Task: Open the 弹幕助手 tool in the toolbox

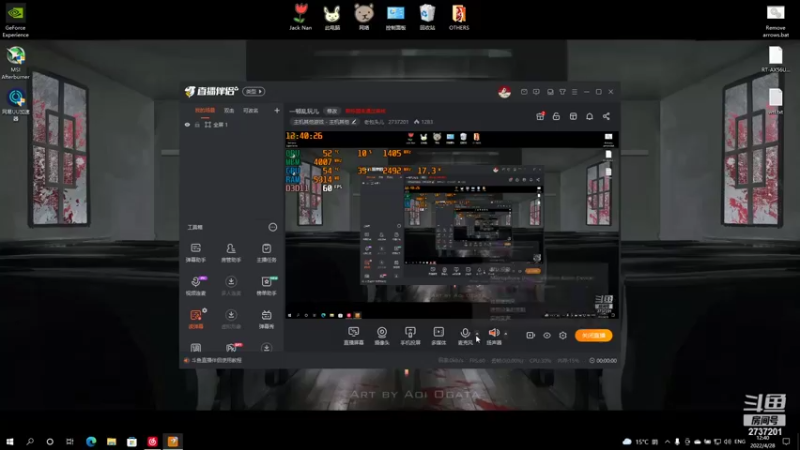Action: (195, 252)
